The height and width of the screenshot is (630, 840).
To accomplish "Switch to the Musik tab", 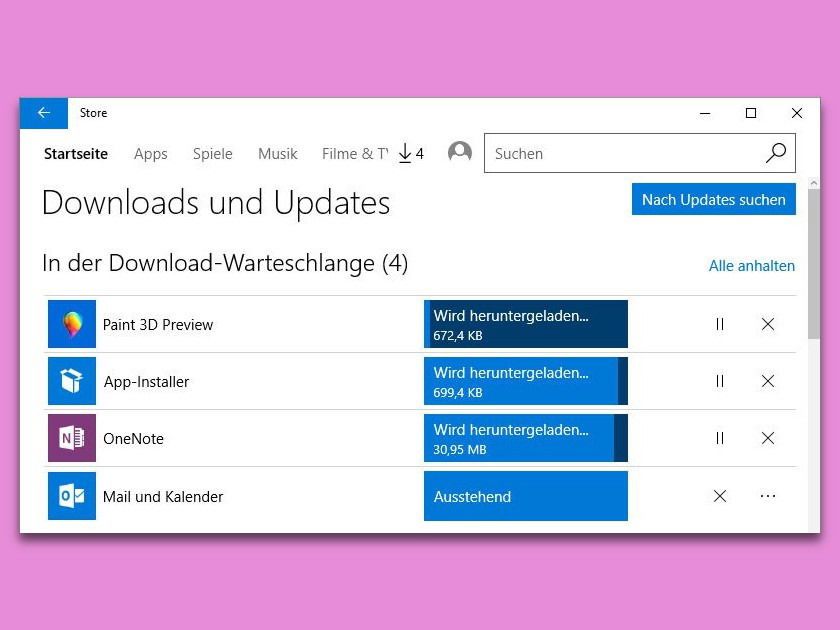I will click(278, 154).
